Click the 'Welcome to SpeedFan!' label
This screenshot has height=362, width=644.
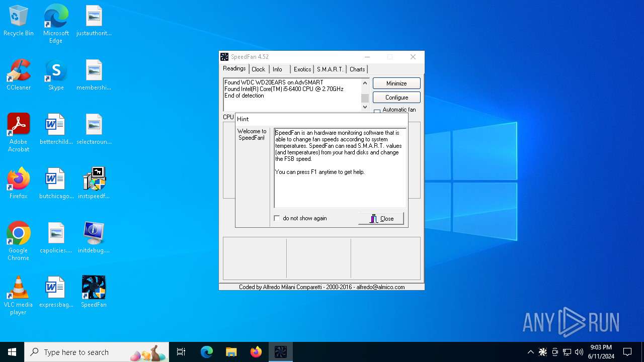coord(252,134)
